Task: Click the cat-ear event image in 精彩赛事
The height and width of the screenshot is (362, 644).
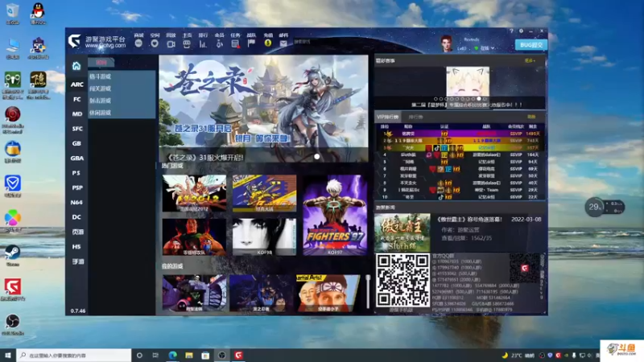Action: 468,82
